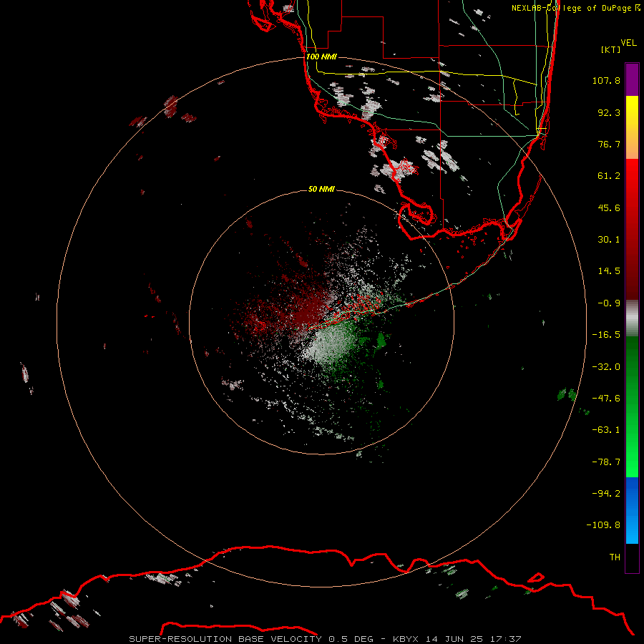The height and width of the screenshot is (644, 644).
Task: Click the -78.7 velocity scale value
Action: pos(606,462)
